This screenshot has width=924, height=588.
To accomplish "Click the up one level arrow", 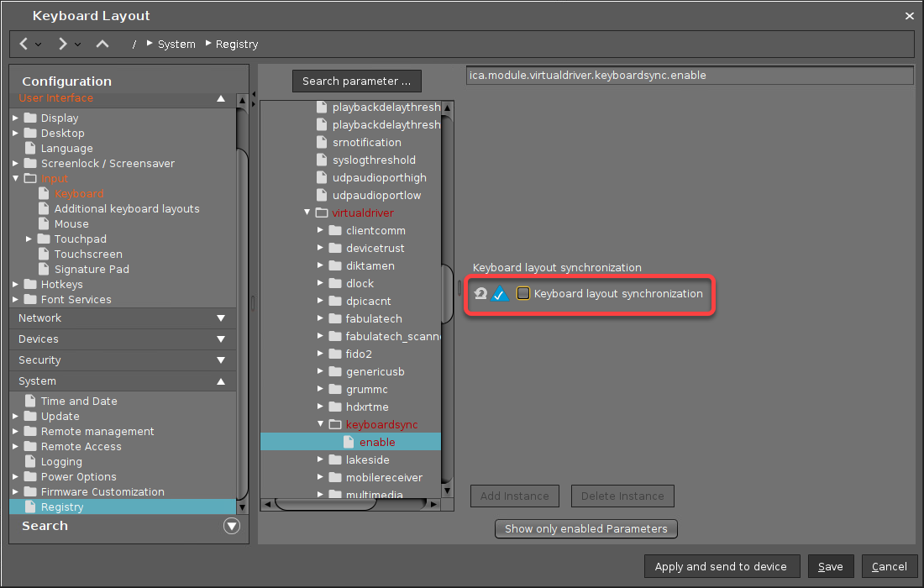I will click(x=102, y=44).
